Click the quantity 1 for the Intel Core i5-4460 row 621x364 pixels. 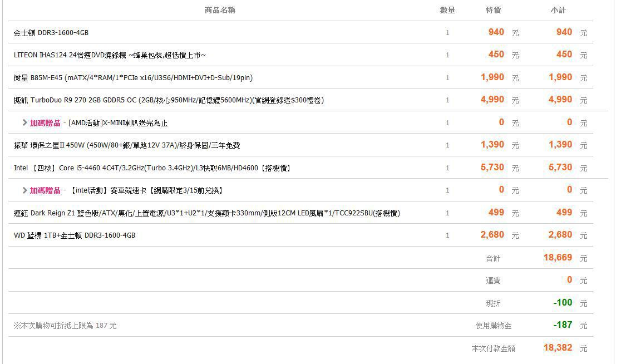point(447,168)
